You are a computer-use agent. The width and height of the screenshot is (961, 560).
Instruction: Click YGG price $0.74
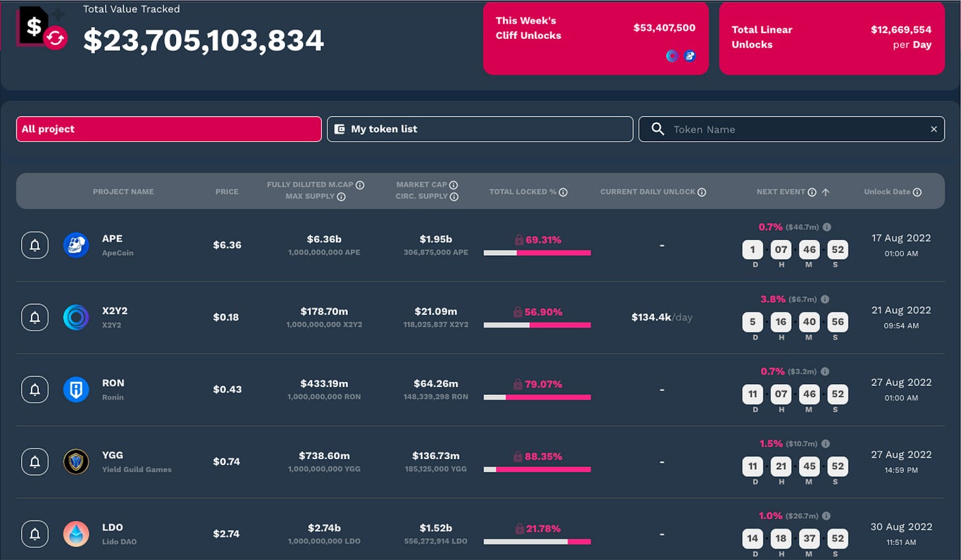[226, 462]
